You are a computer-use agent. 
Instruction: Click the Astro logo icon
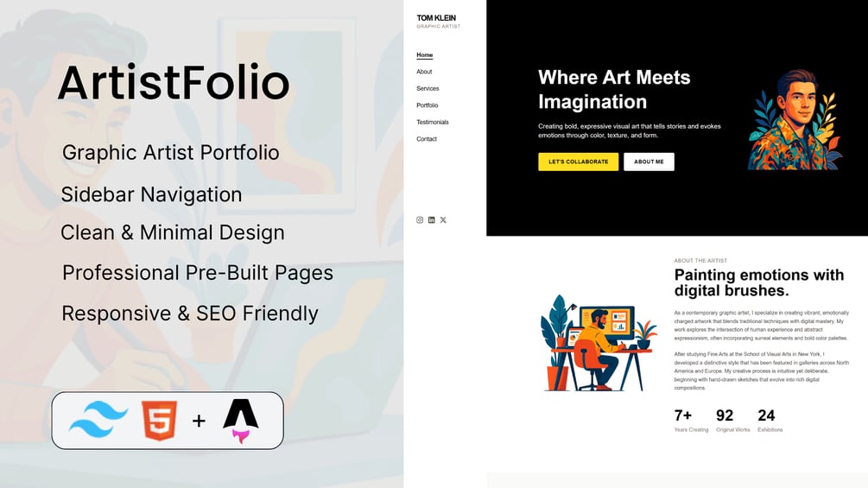tap(241, 421)
